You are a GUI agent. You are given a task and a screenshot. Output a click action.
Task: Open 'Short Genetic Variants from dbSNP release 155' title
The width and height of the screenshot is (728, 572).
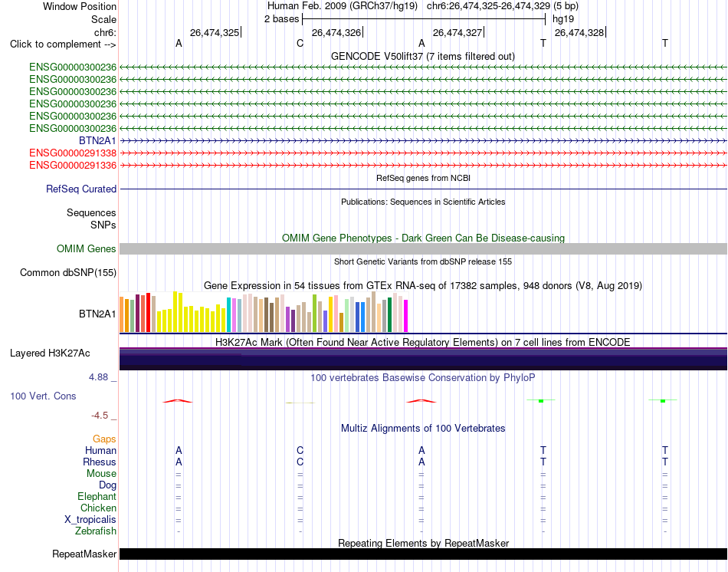coord(423,261)
